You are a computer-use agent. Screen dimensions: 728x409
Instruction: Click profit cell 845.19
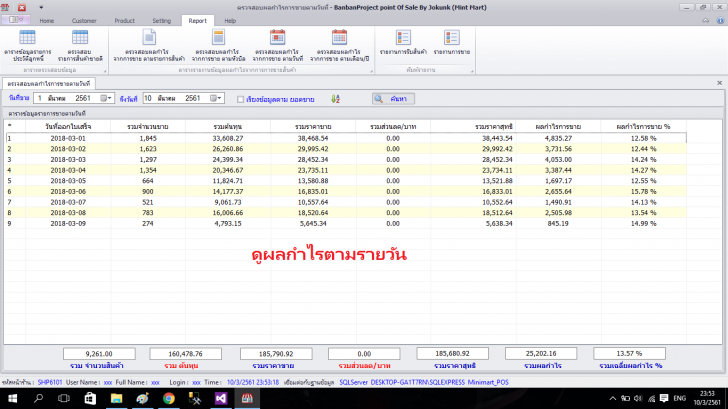click(x=558, y=223)
